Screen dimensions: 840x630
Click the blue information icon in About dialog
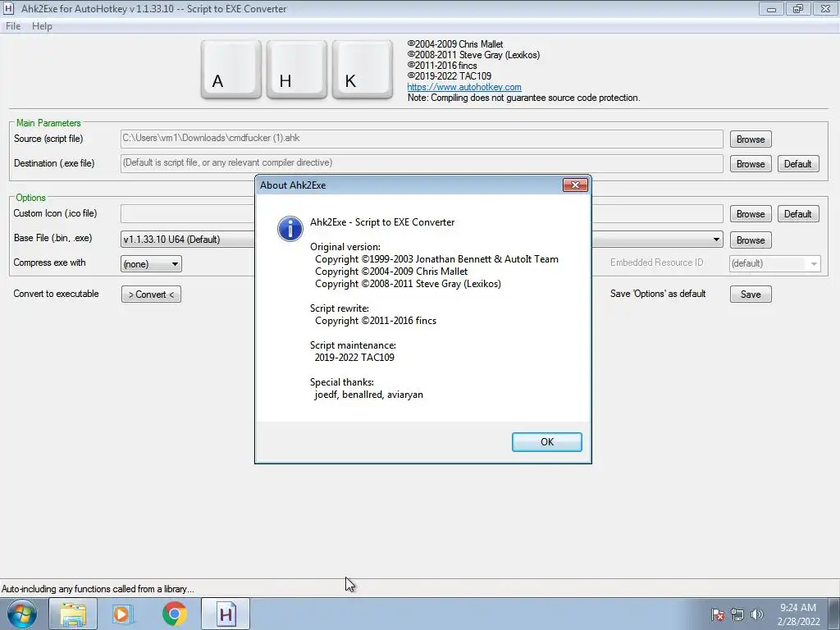click(x=290, y=229)
